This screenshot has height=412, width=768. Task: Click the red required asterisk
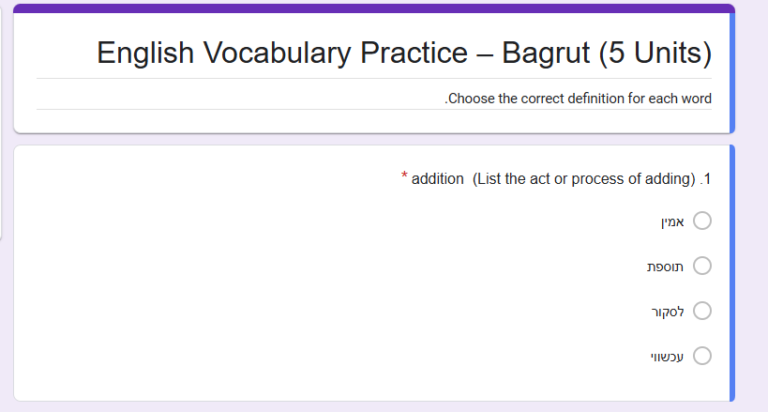point(404,177)
